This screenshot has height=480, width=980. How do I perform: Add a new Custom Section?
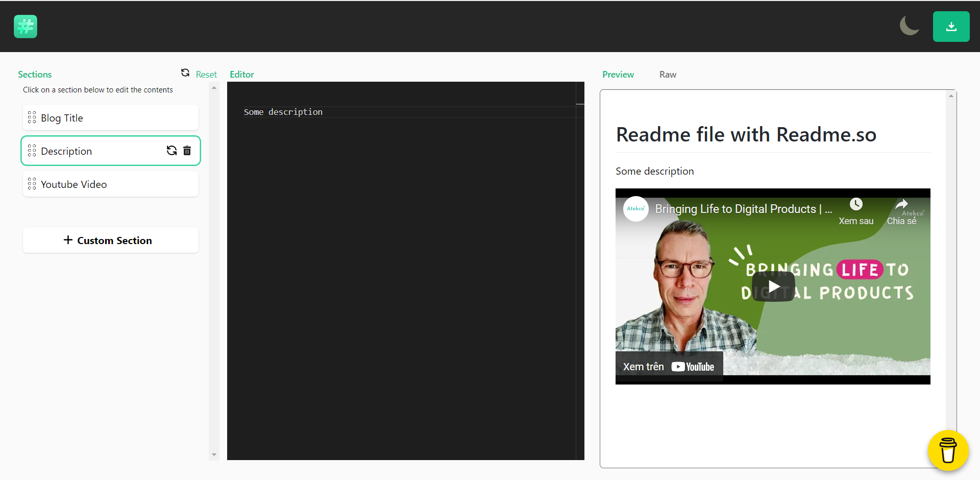pos(111,241)
